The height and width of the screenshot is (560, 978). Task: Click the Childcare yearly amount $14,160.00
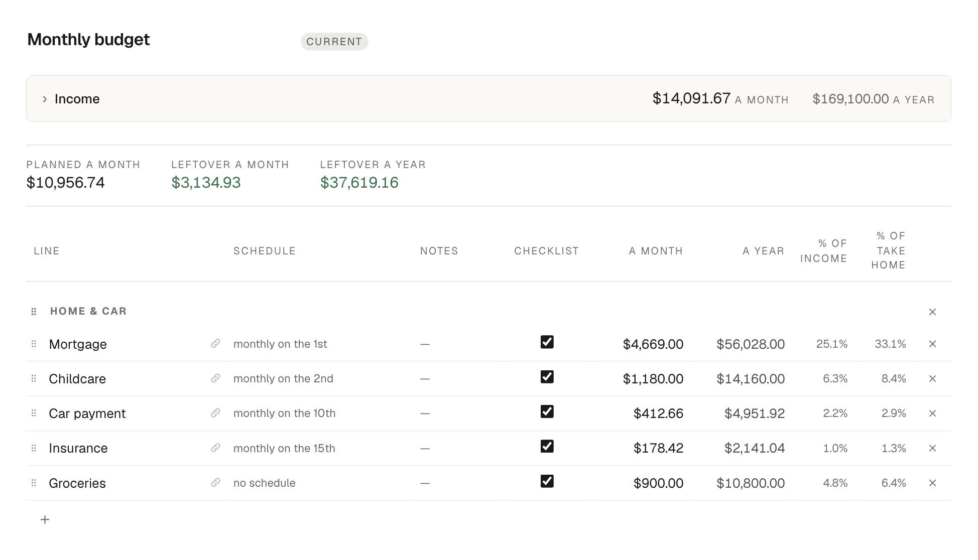751,378
